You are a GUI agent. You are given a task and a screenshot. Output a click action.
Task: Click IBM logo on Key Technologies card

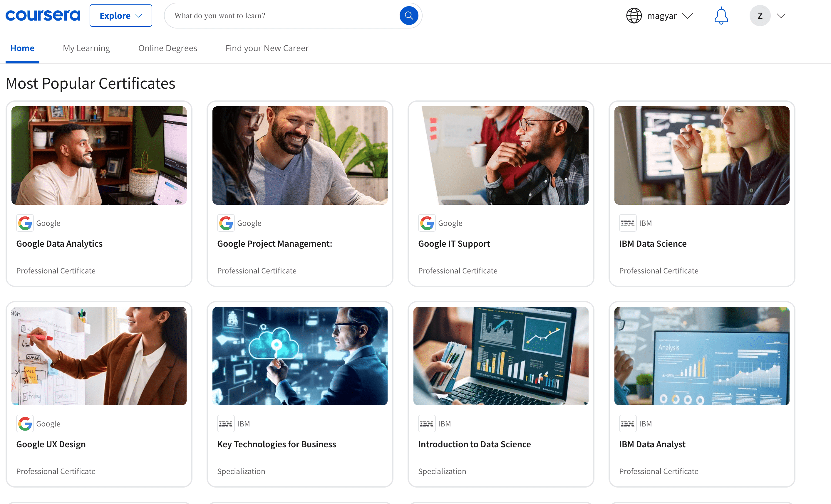(226, 424)
